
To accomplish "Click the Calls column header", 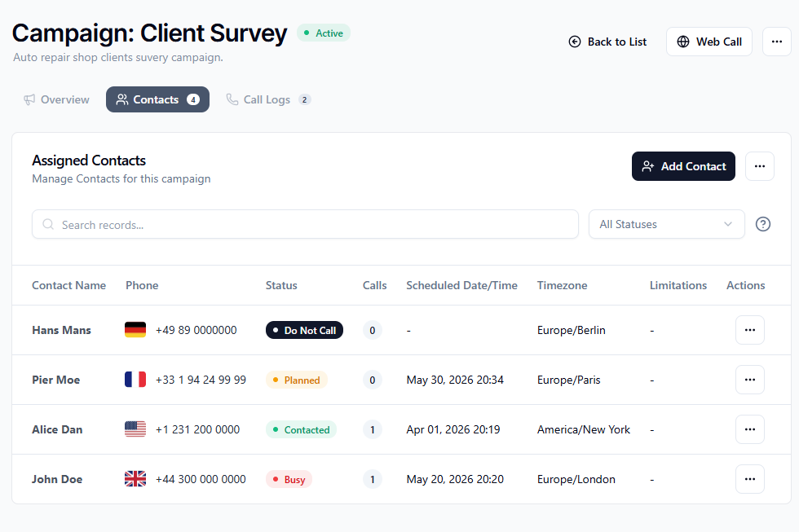I will (x=374, y=286).
